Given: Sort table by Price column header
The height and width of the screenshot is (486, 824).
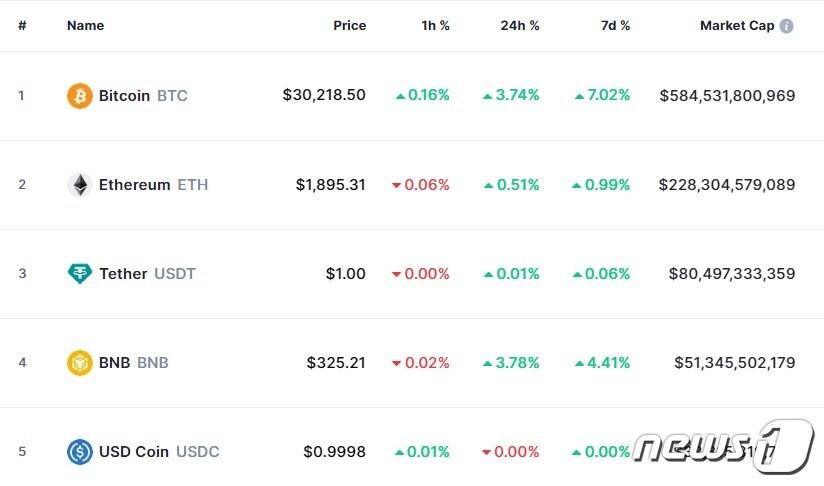Looking at the screenshot, I should [x=349, y=26].
